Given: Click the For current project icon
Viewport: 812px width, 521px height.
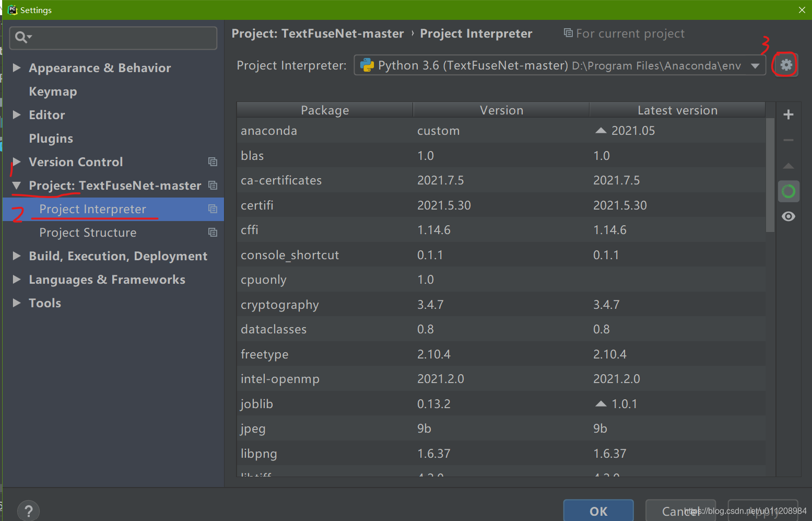Looking at the screenshot, I should pos(568,33).
